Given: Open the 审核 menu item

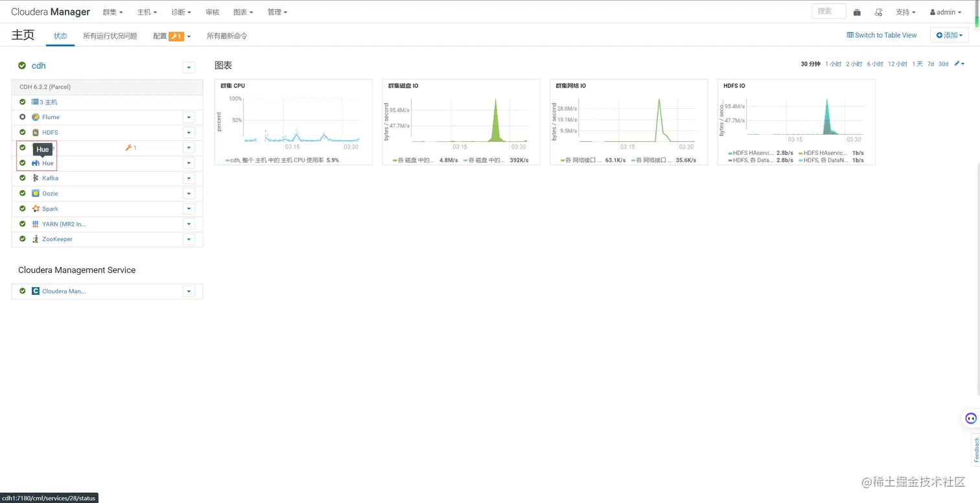Looking at the screenshot, I should pos(212,12).
